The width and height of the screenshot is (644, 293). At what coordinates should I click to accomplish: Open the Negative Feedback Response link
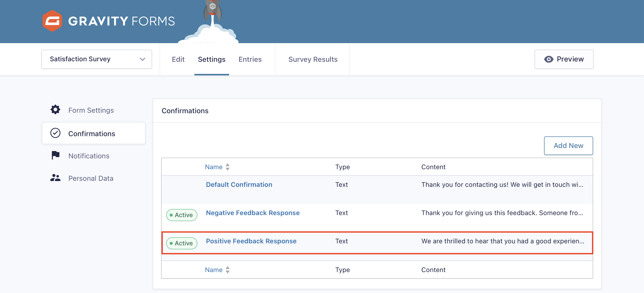pos(253,213)
